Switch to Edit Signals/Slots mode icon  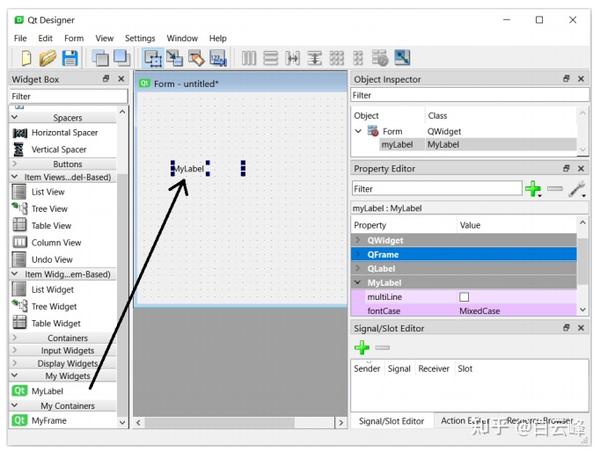pyautogui.click(x=174, y=58)
